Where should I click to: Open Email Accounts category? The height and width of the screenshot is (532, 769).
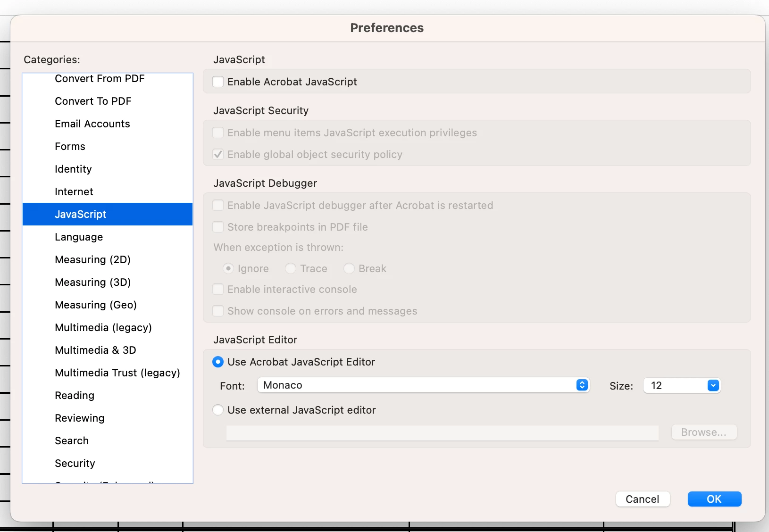[108, 124]
